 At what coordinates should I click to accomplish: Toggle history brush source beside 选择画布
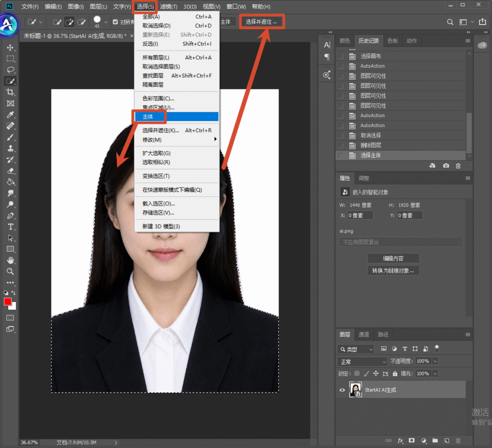[x=341, y=56]
